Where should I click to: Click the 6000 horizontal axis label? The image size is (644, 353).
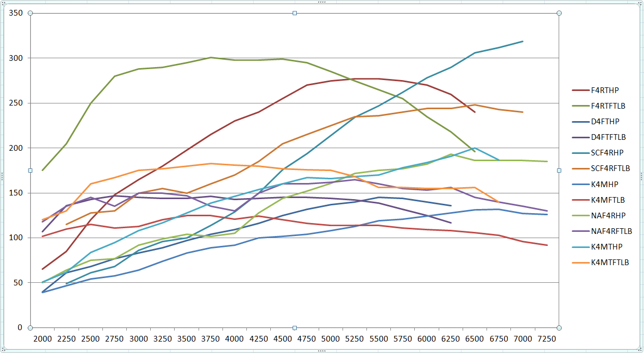point(427,338)
